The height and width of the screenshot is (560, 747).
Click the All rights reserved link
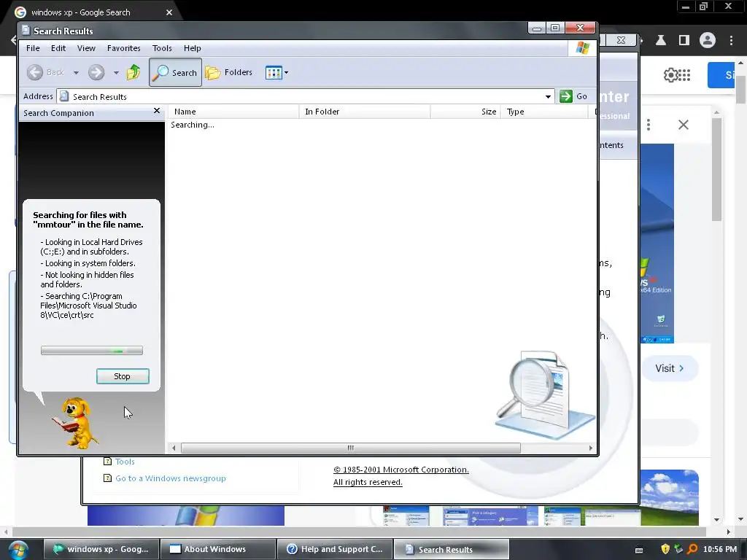pos(368,482)
